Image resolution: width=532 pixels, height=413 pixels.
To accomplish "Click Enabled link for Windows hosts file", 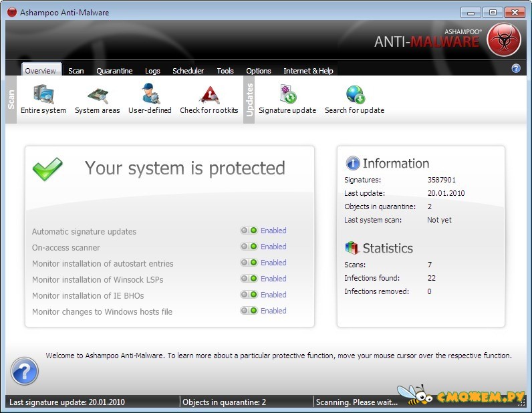I will tap(273, 311).
